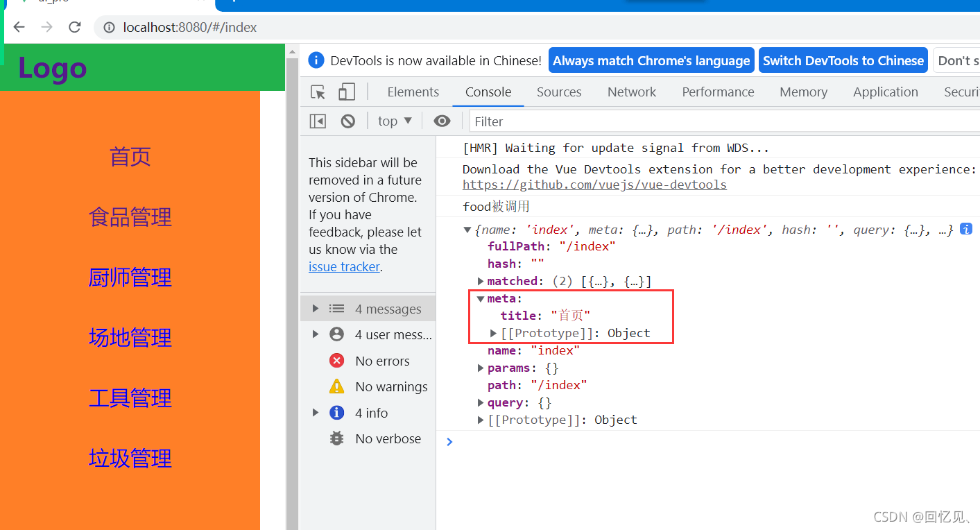Navigate to 食品管理 menu item

click(x=130, y=217)
